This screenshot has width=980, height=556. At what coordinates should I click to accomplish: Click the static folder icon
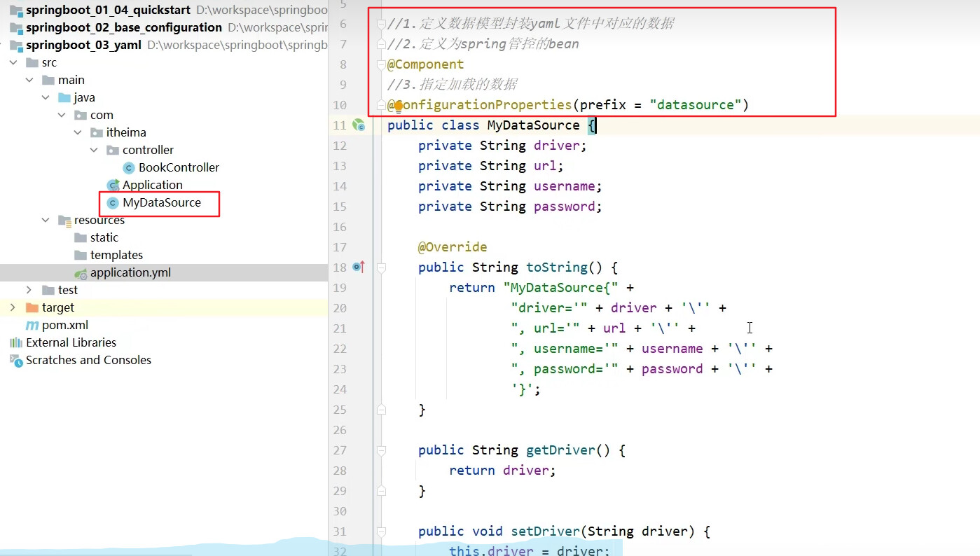coord(81,237)
